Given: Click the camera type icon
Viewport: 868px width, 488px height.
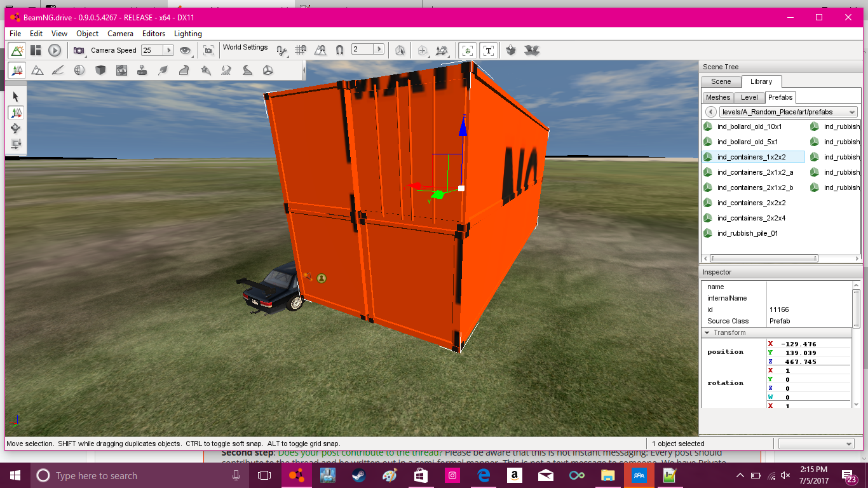Looking at the screenshot, I should point(79,50).
